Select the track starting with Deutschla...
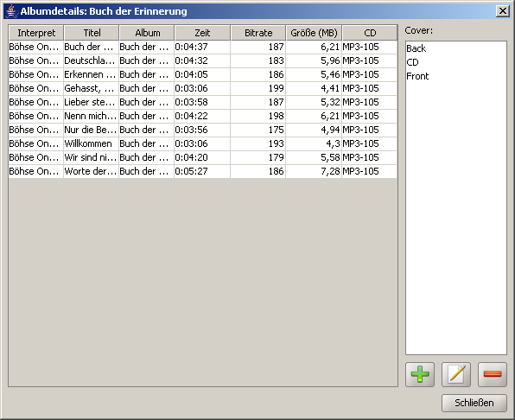 point(203,60)
